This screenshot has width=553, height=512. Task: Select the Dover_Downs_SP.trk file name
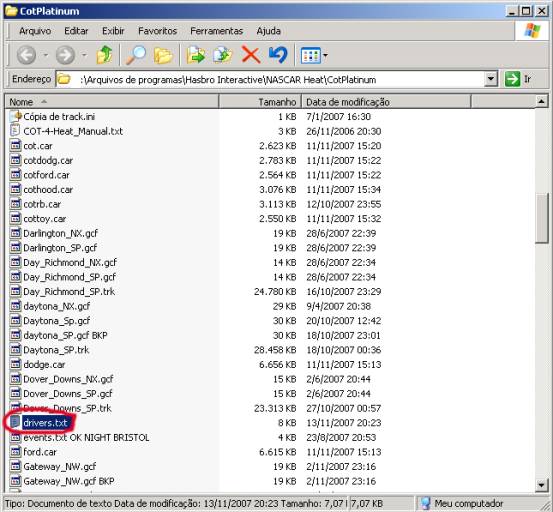(67, 408)
